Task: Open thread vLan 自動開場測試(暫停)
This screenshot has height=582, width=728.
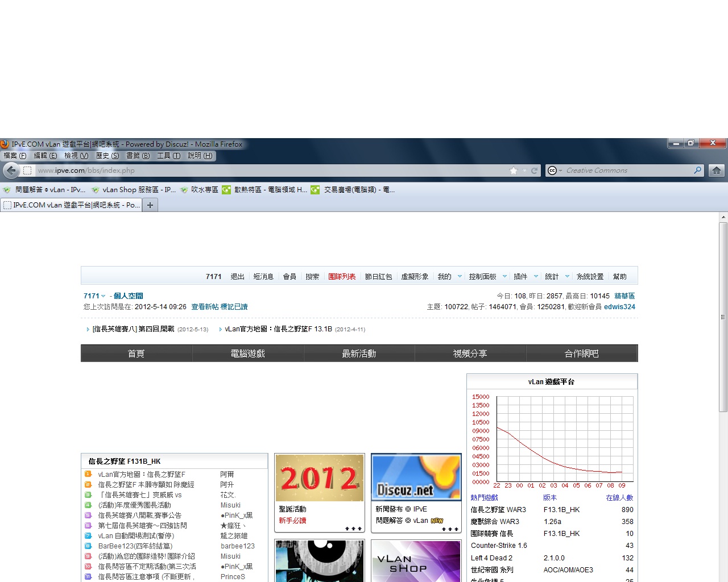Action: pos(136,536)
